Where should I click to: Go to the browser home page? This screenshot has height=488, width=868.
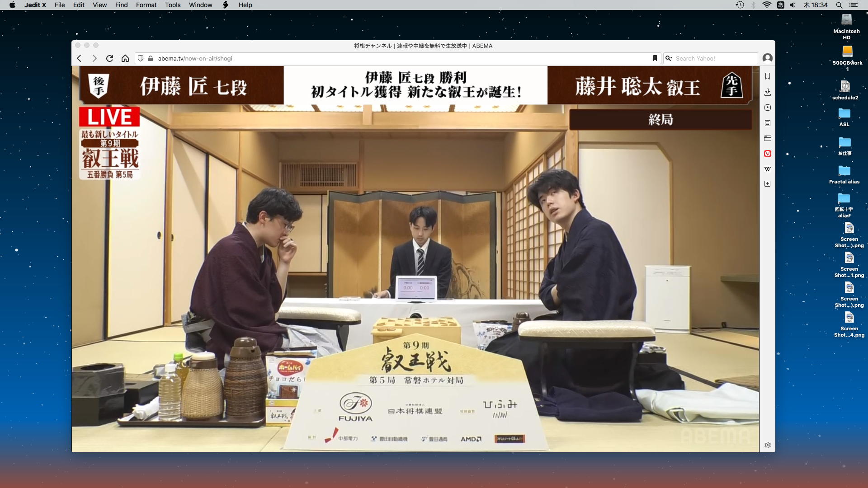[x=125, y=58]
